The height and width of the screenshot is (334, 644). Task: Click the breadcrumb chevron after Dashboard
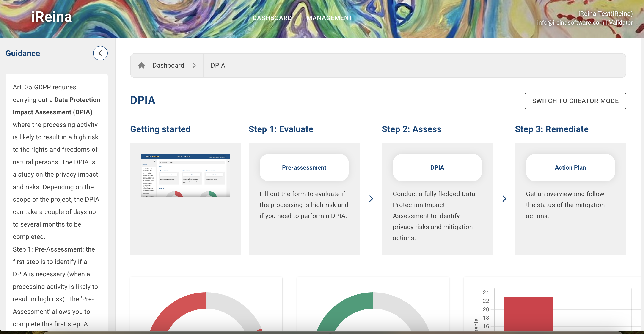194,66
